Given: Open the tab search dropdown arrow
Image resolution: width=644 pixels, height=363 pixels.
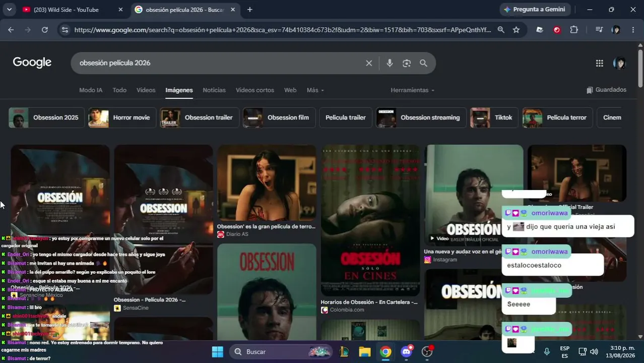Looking at the screenshot, I should (9, 10).
